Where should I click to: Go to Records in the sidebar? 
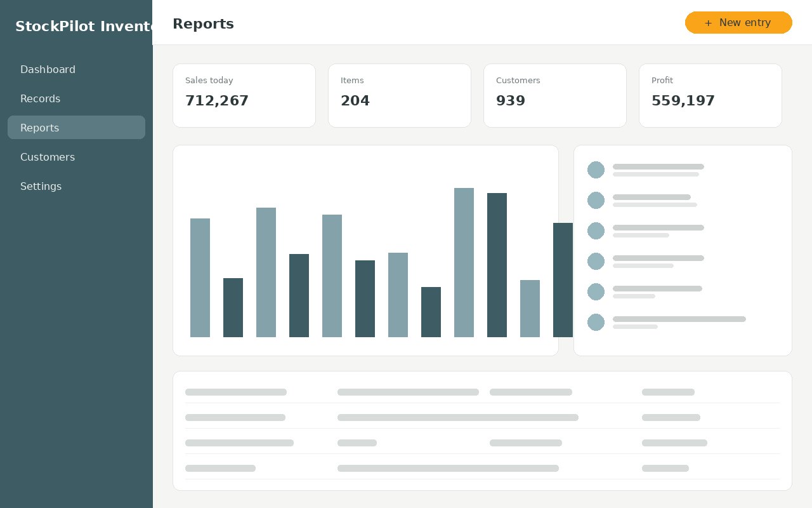[76, 98]
